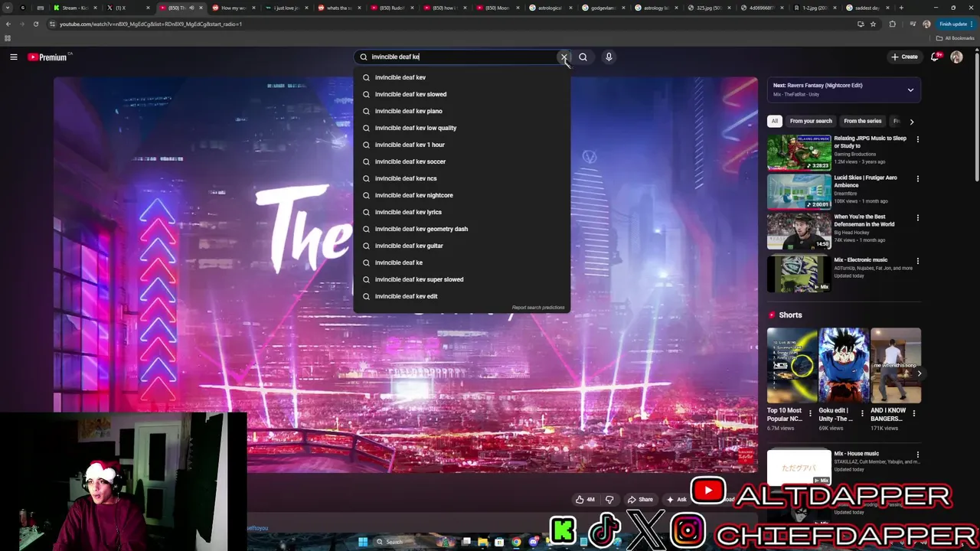Dislike the video
The image size is (980, 551).
point(609,500)
